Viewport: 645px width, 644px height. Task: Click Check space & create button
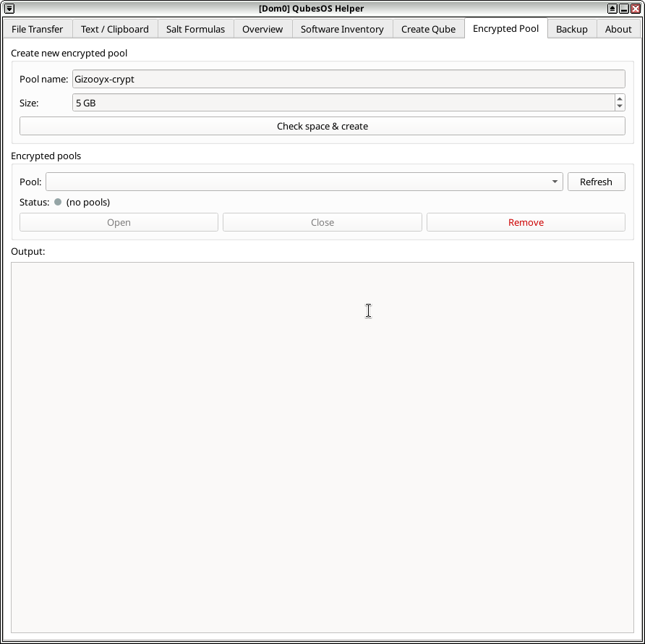pos(322,126)
